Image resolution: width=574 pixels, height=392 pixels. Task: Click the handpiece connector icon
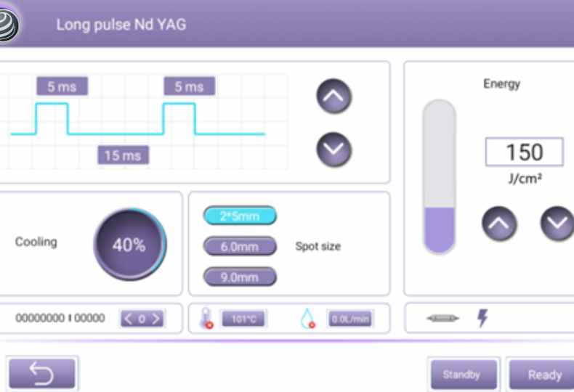click(x=442, y=318)
